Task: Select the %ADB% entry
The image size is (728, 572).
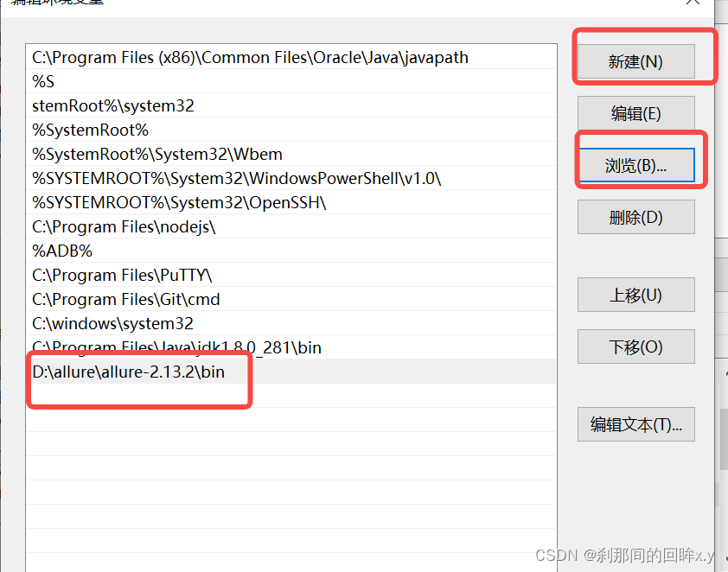Action: [x=291, y=251]
